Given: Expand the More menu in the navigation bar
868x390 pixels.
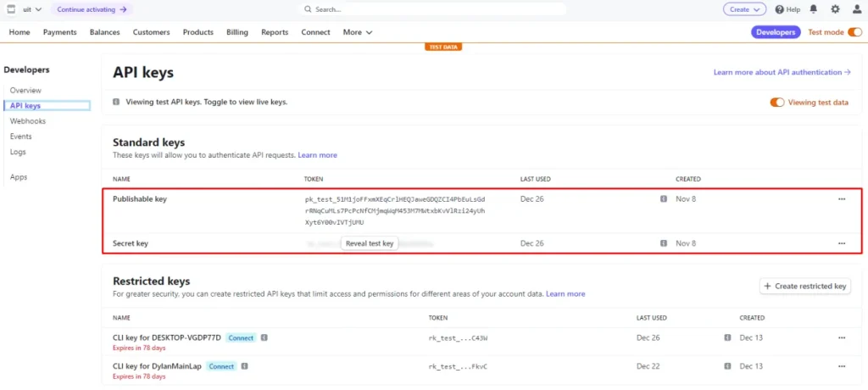Looking at the screenshot, I should pos(357,32).
